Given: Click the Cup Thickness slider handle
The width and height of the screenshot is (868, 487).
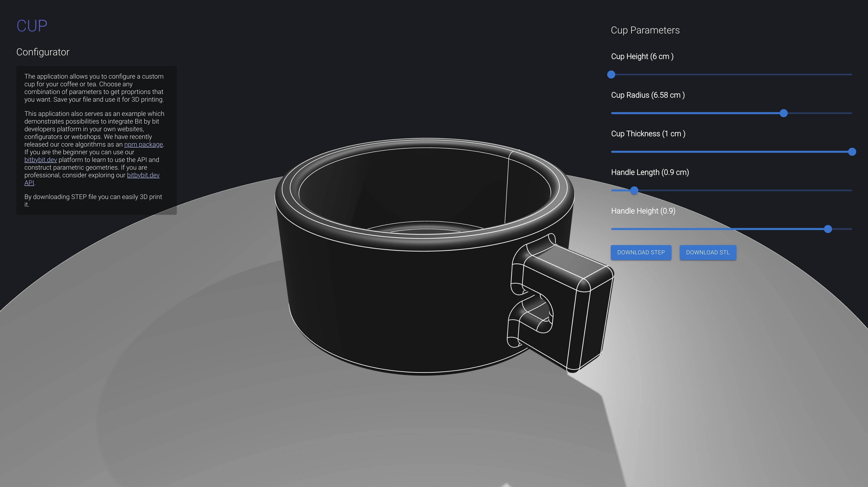Looking at the screenshot, I should click(x=852, y=152).
